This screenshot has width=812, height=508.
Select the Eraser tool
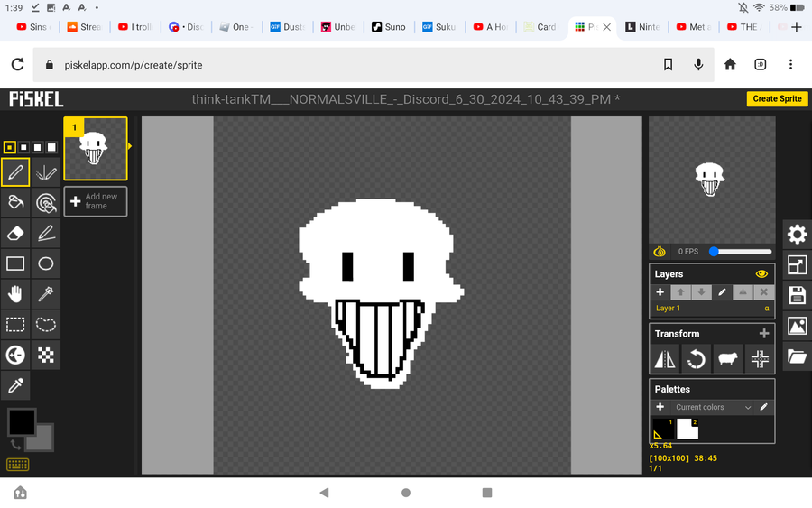click(15, 233)
